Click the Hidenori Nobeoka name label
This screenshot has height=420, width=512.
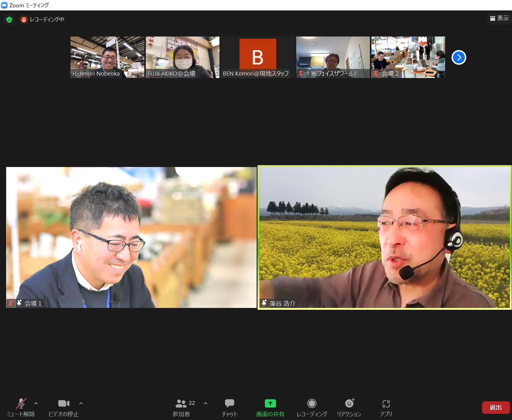click(x=96, y=74)
